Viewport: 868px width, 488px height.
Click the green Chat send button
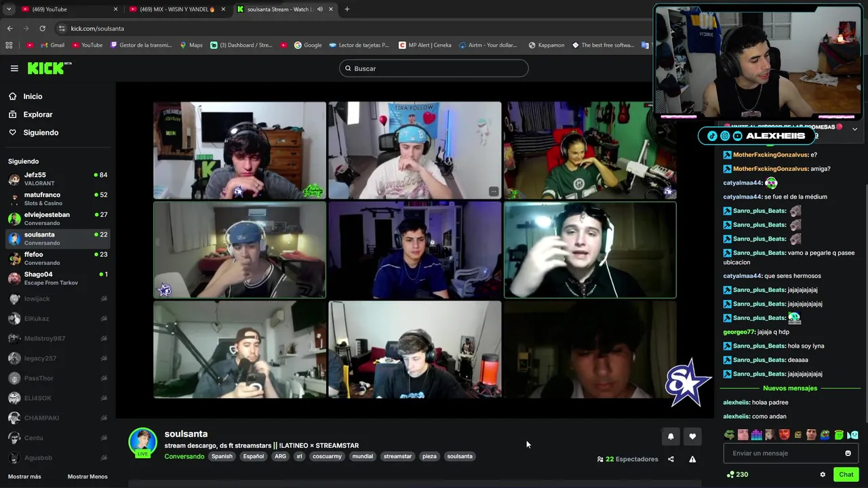point(846,474)
